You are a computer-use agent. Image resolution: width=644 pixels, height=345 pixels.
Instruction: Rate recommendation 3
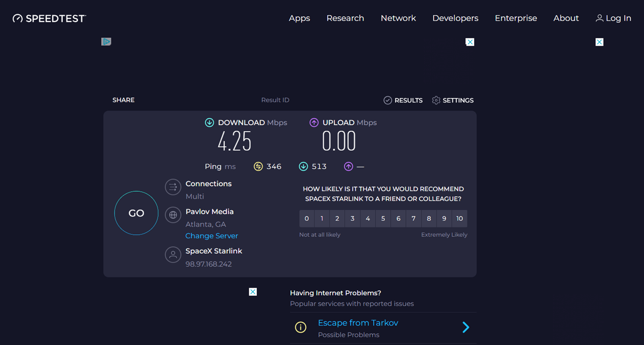coord(352,218)
